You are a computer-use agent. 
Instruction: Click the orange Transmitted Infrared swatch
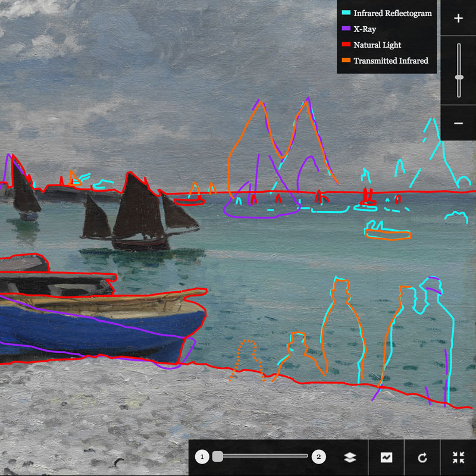[346, 60]
